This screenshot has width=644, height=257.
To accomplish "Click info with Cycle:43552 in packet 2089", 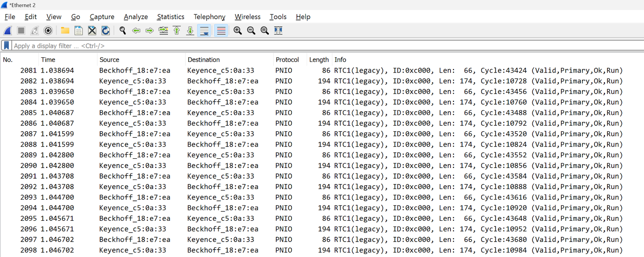I will [478, 155].
